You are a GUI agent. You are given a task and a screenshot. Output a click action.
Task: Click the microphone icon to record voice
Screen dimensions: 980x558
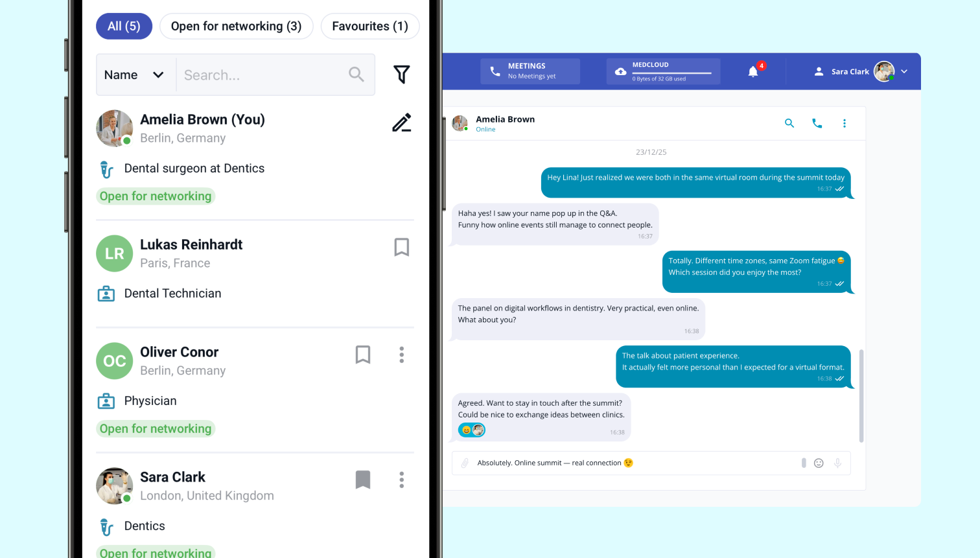[837, 463]
